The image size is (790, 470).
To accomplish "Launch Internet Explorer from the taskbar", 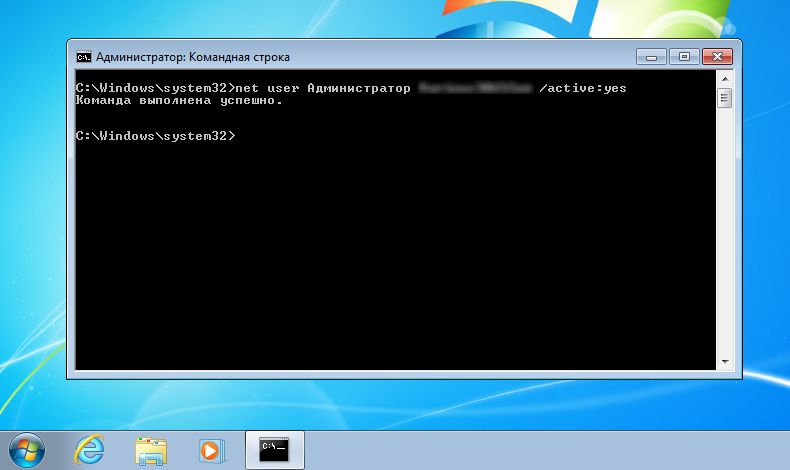I will click(x=90, y=449).
